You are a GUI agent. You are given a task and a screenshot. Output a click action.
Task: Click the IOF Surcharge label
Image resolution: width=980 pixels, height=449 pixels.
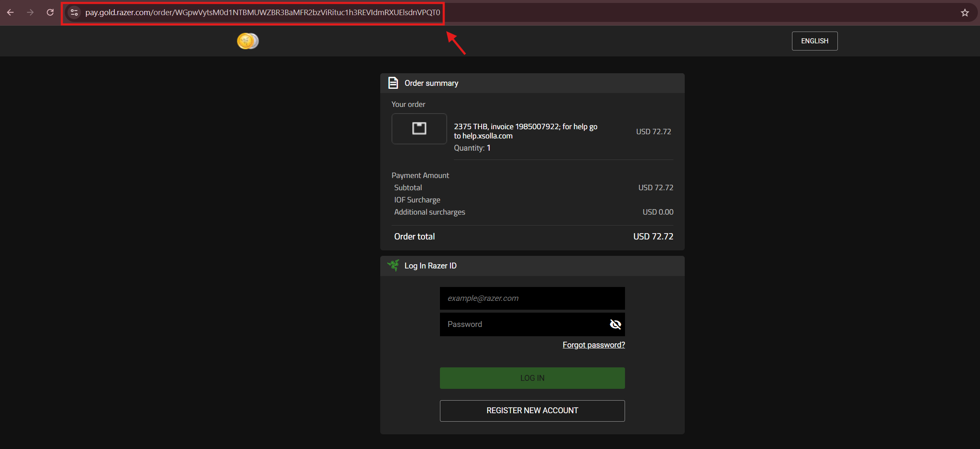coord(417,200)
